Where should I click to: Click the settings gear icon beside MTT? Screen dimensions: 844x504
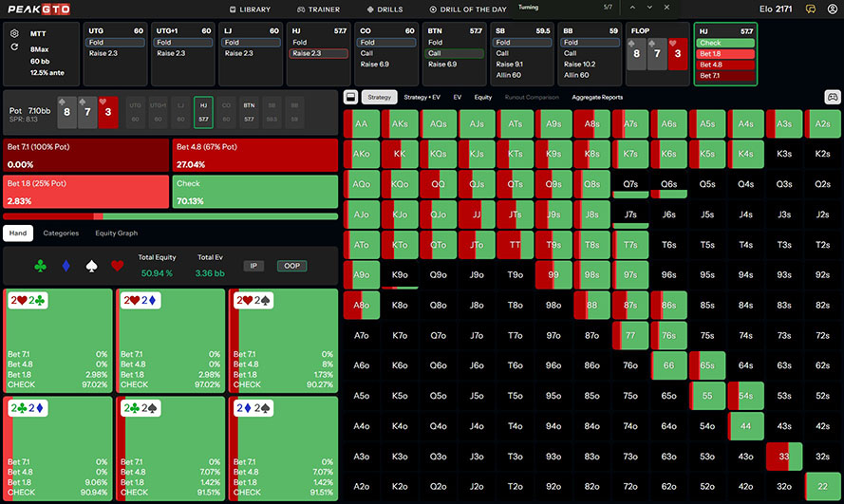click(x=14, y=33)
